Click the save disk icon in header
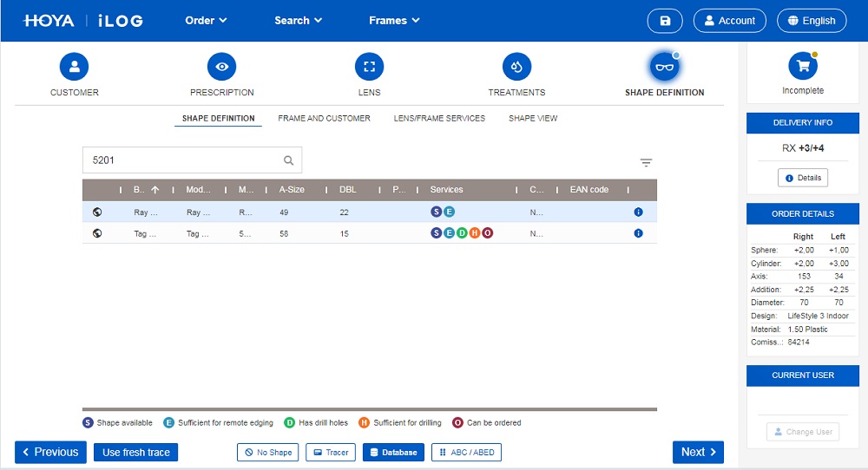This screenshot has width=868, height=470. point(665,21)
